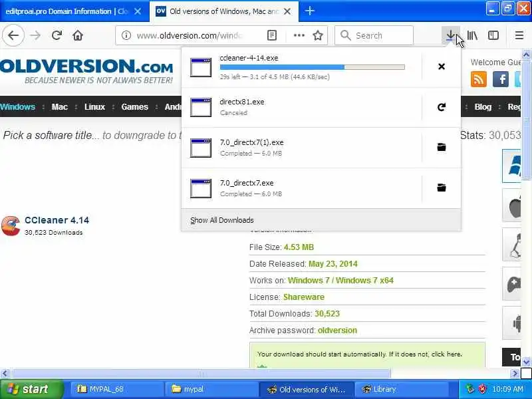Image resolution: width=532 pixels, height=399 pixels.
Task: Click the CCleaner logo icon
Action: (11, 225)
